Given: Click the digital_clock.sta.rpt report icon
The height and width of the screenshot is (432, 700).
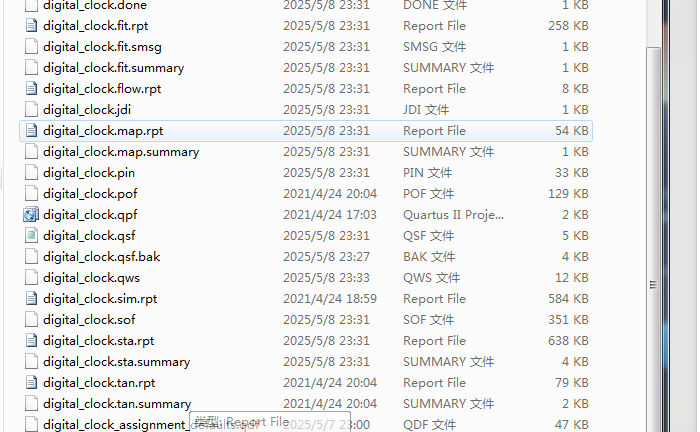Looking at the screenshot, I should [x=31, y=341].
